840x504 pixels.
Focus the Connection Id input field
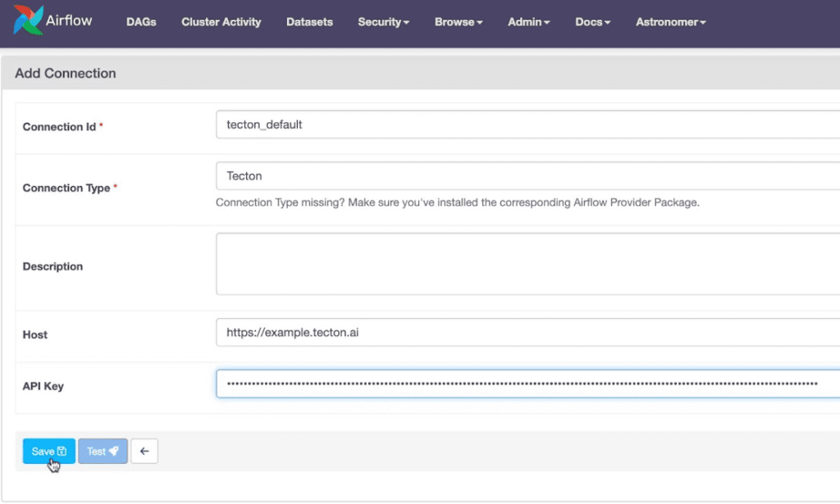pos(525,125)
